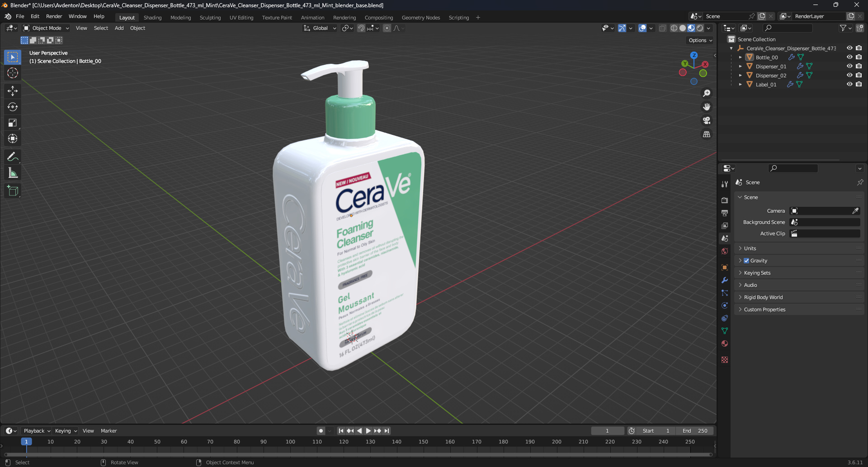Select the Annotate tool
The image size is (868, 467).
click(13, 157)
